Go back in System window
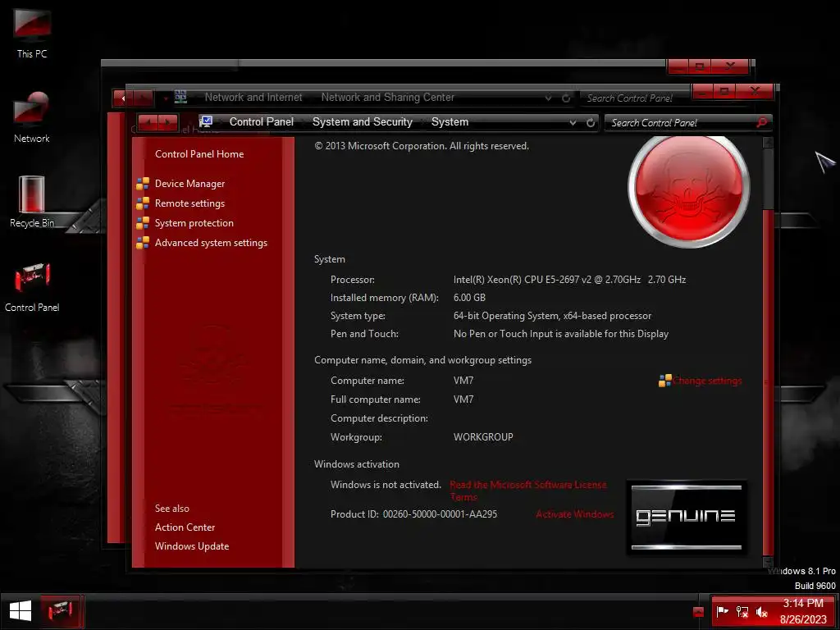Image resolution: width=840 pixels, height=630 pixels. point(148,123)
